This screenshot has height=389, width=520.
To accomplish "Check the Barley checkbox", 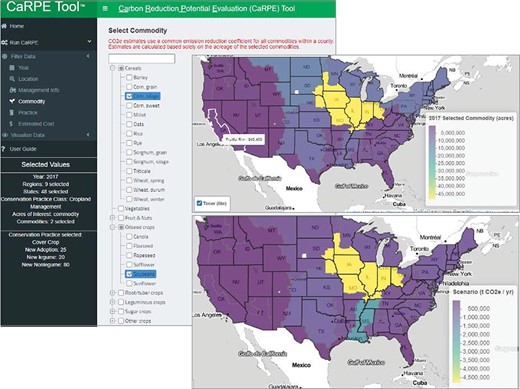I will (129, 77).
